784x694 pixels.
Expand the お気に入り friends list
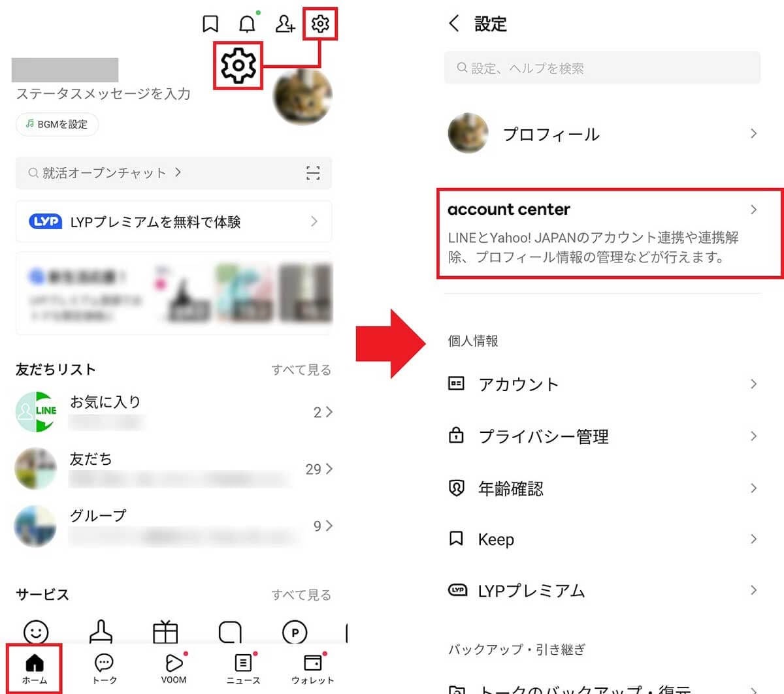173,412
